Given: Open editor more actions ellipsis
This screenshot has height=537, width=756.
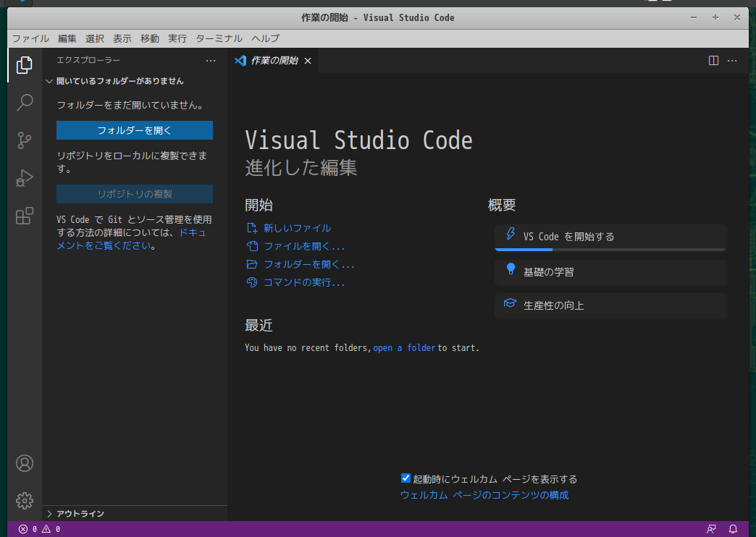Looking at the screenshot, I should coord(732,61).
